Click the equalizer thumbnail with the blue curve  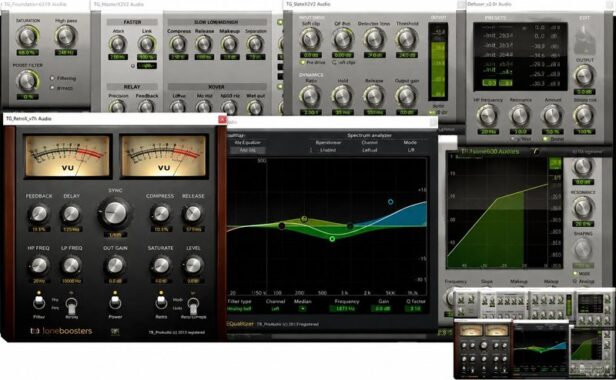[541, 348]
